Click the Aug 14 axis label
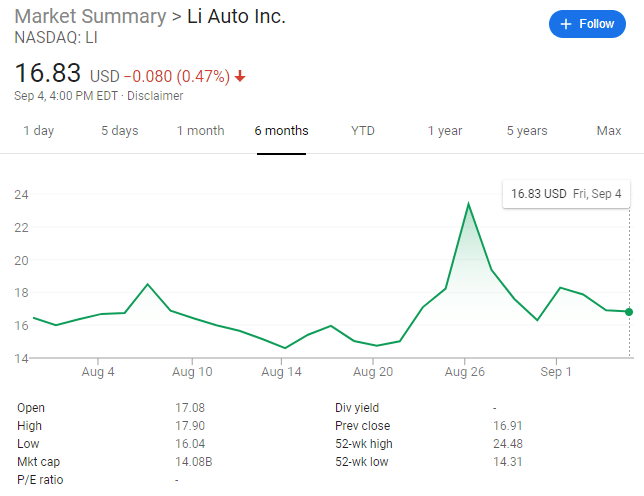This screenshot has width=644, height=496. [281, 372]
